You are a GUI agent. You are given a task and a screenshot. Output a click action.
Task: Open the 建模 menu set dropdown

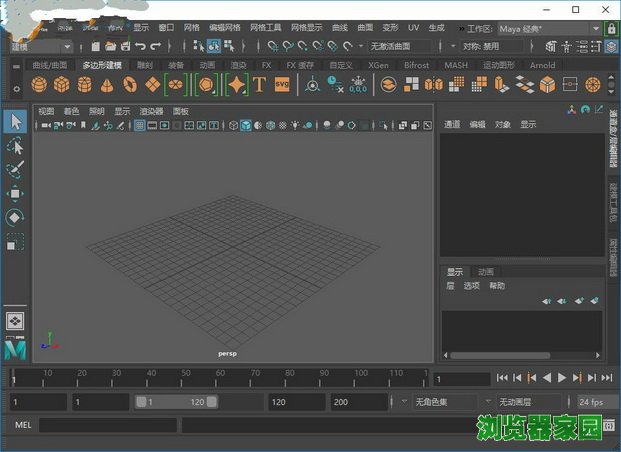point(40,46)
